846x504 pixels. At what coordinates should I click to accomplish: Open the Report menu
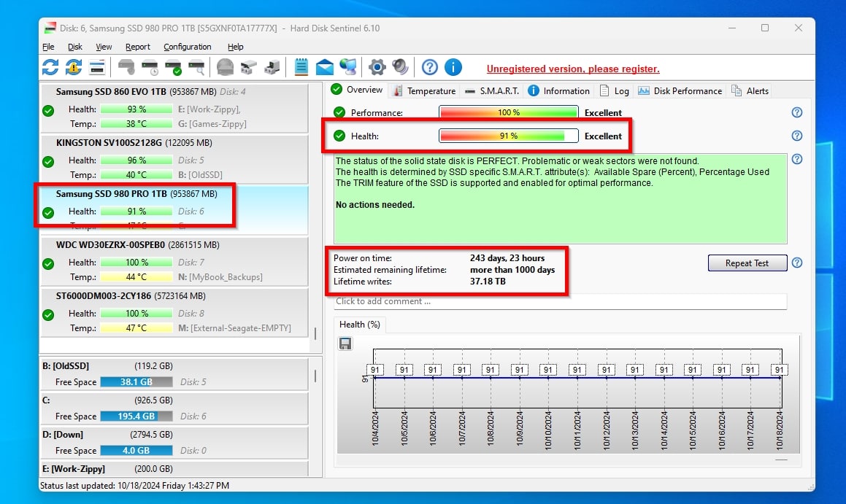click(137, 47)
